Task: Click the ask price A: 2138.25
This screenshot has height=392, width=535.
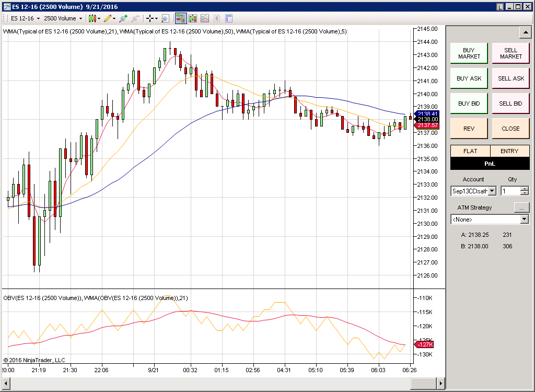Action: pyautogui.click(x=474, y=235)
